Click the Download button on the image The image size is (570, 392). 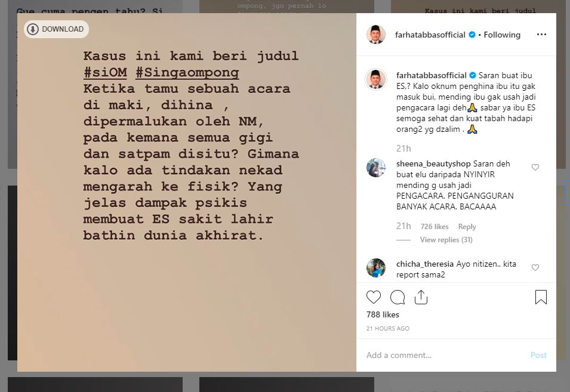[56, 29]
